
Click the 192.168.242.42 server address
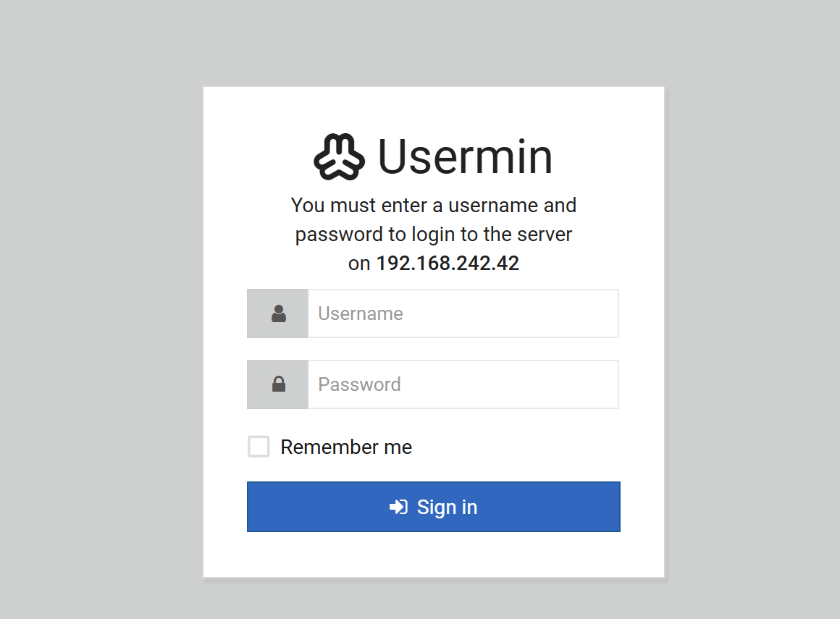point(448,264)
